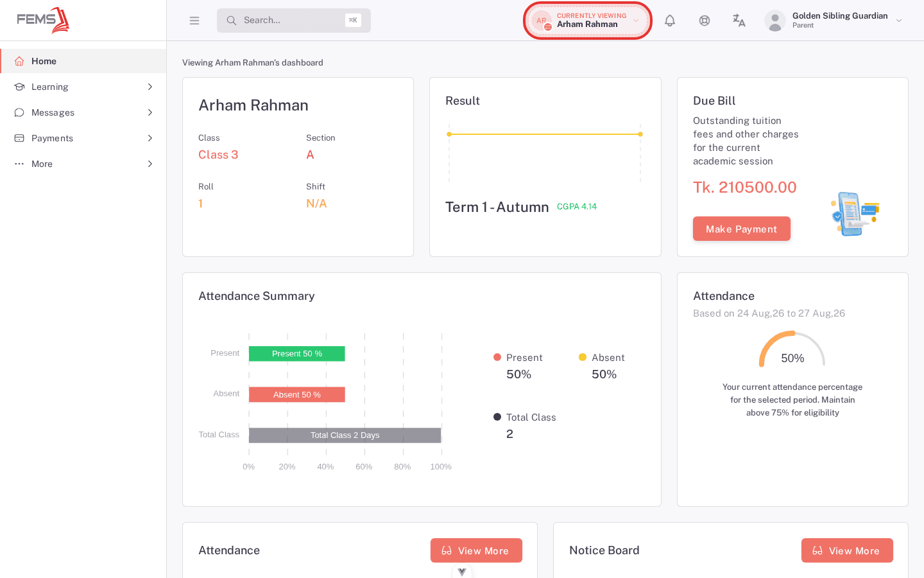The image size is (924, 578).
Task: Click the Messages speech bubble icon
Action: point(19,112)
